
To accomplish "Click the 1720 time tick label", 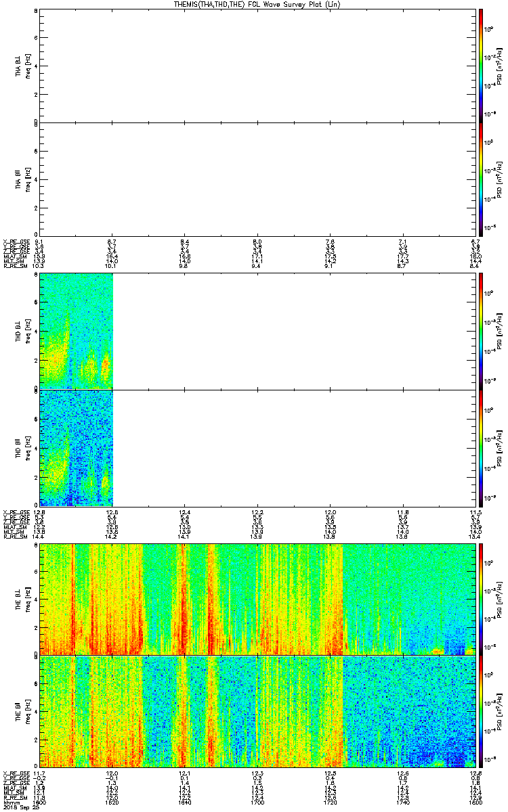I will pyautogui.click(x=331, y=803).
